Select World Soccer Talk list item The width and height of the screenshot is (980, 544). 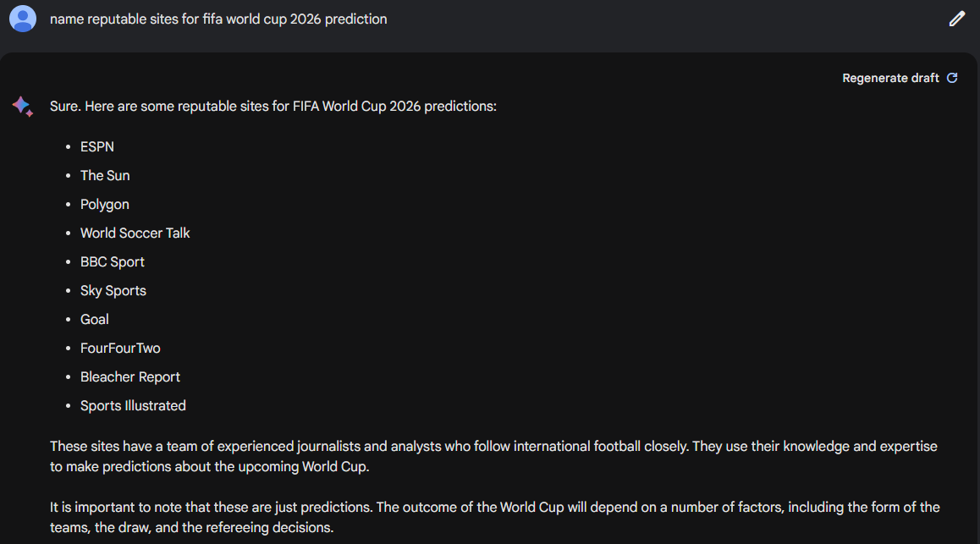(x=135, y=234)
